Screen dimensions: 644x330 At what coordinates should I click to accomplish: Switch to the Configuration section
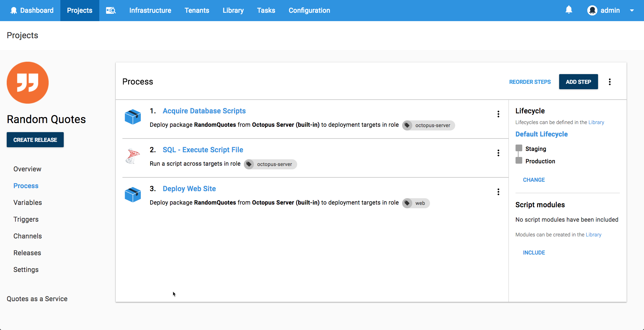tap(309, 10)
